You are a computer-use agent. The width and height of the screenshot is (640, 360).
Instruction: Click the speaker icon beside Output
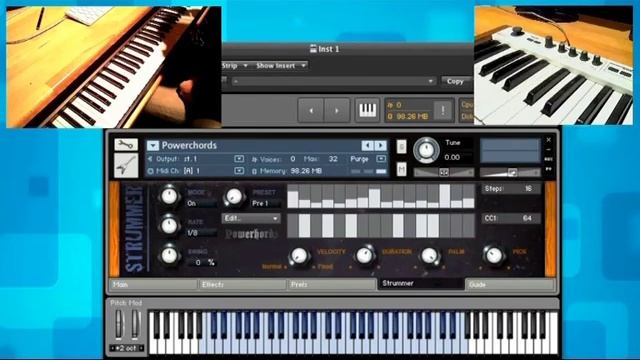(150, 159)
